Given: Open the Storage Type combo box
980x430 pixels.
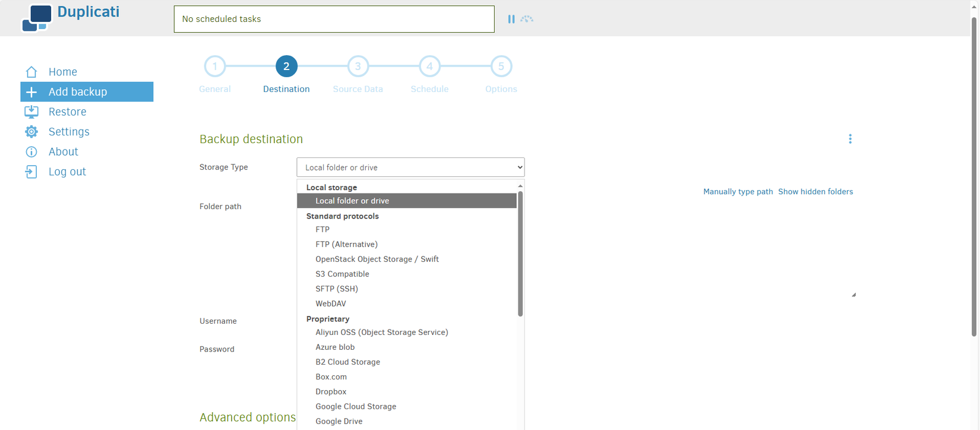Looking at the screenshot, I should click(x=410, y=167).
